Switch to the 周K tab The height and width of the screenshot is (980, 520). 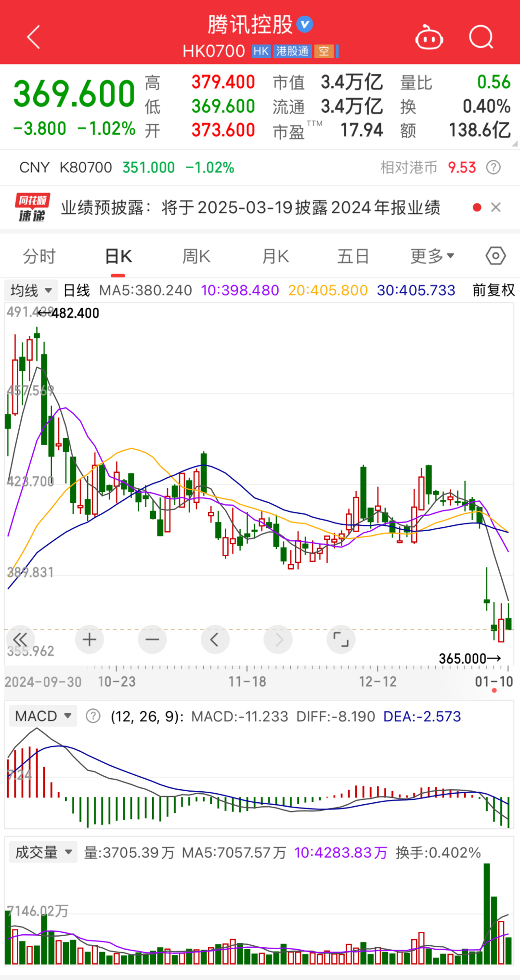coord(196,256)
